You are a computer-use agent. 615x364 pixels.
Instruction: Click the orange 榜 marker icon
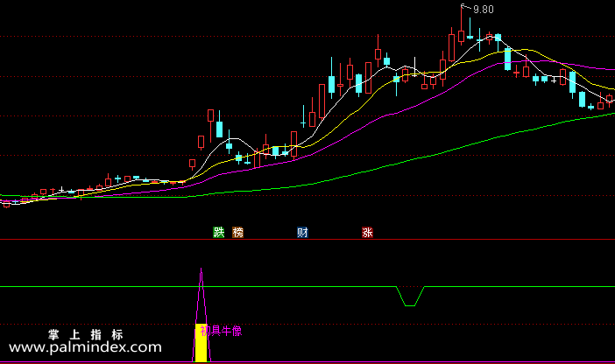coord(237,233)
